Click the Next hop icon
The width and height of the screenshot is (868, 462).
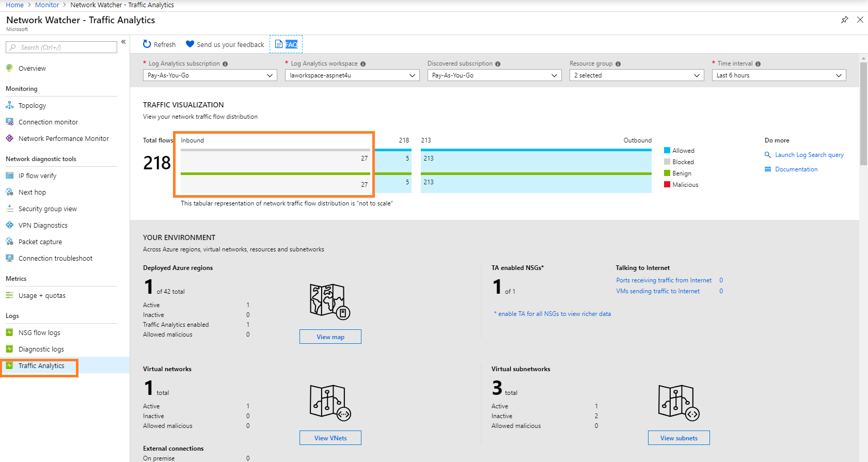coord(9,192)
